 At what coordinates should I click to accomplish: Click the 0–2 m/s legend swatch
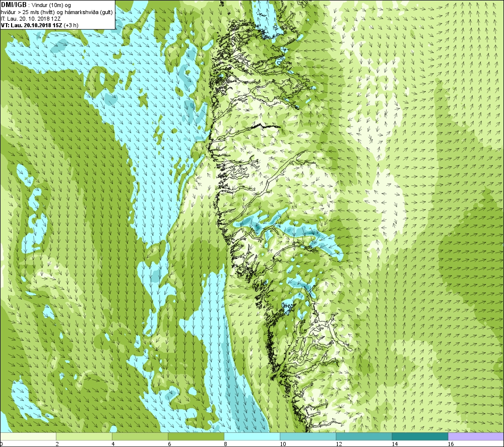click(28, 436)
